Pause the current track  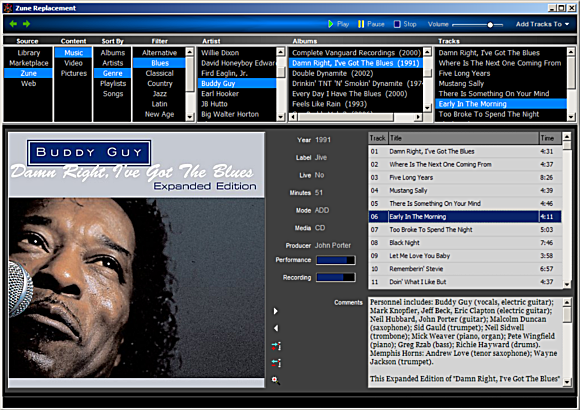click(371, 24)
